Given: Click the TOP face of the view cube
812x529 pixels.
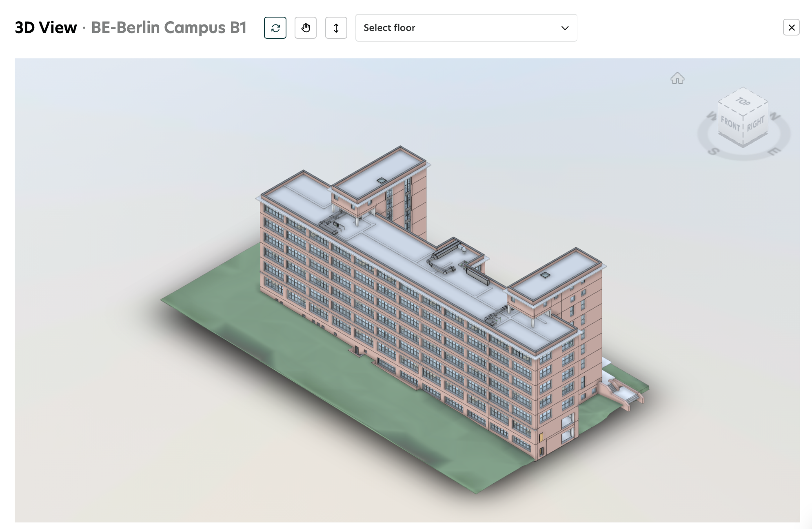Looking at the screenshot, I should coord(743,102).
